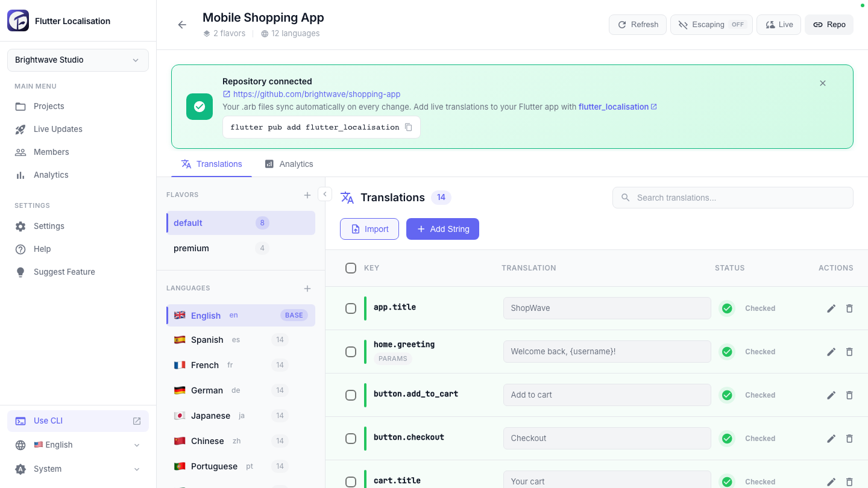
Task: Click the Welcome back, {username}! translation field
Action: pos(607,352)
